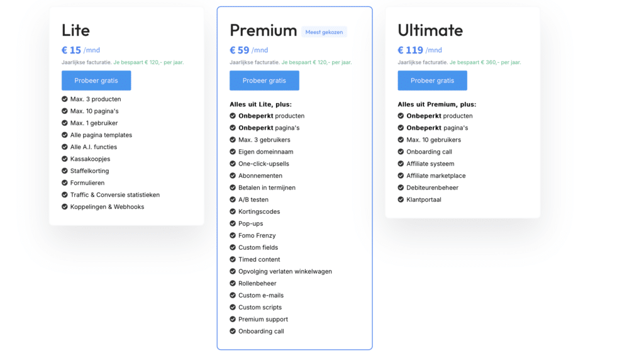This screenshot has height=358, width=644.
Task: Click the Opvolging verlaten winkelwagen feature
Action: pos(285,271)
